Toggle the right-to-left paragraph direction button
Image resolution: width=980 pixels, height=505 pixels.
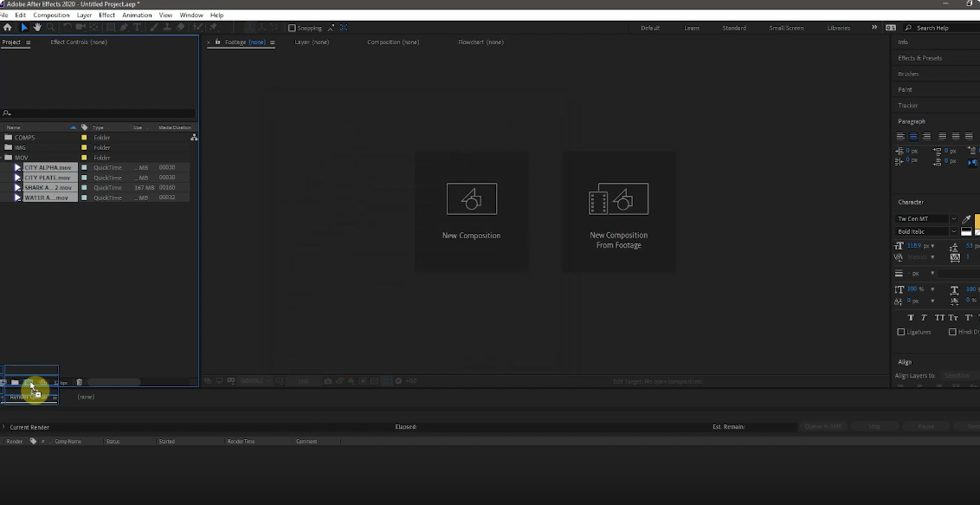[972, 163]
